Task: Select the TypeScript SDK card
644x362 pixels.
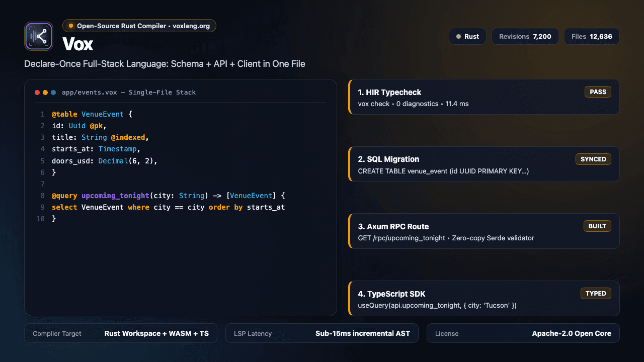Action: 484,298
